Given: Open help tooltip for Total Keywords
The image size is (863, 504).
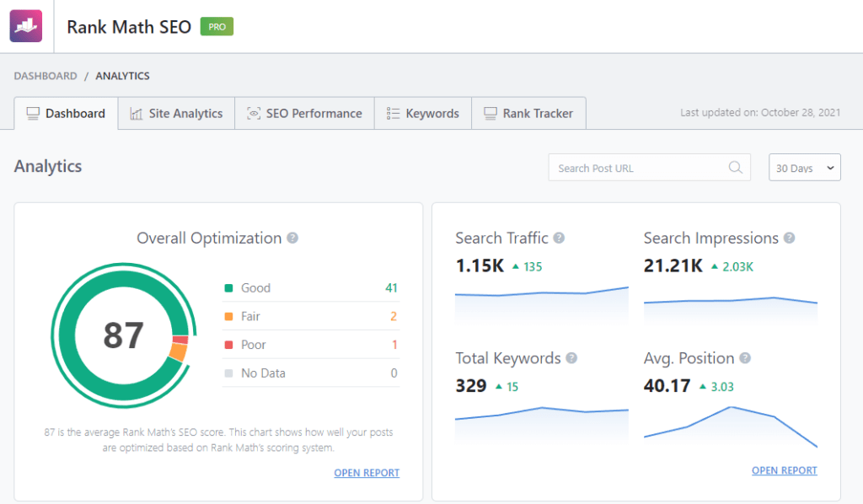Looking at the screenshot, I should click(572, 358).
